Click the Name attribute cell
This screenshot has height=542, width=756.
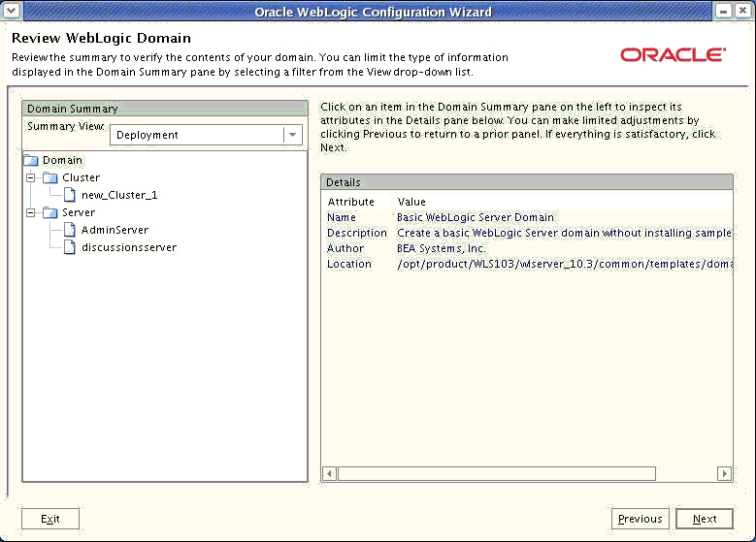pos(342,217)
